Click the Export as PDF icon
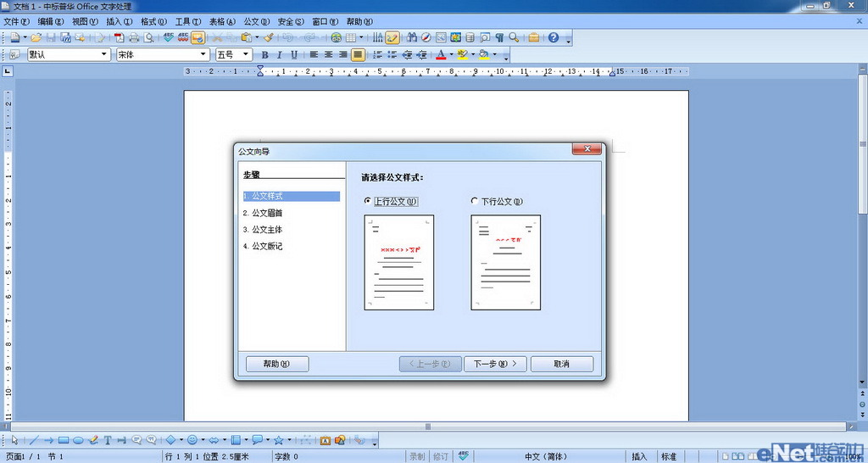Screen dimensions: 868x463 click(119, 37)
